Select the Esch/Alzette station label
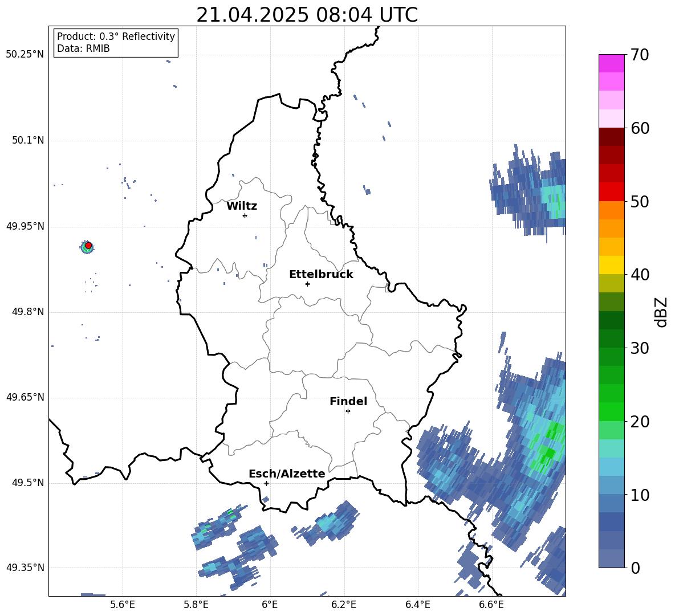The width and height of the screenshot is (675, 616). tap(287, 474)
